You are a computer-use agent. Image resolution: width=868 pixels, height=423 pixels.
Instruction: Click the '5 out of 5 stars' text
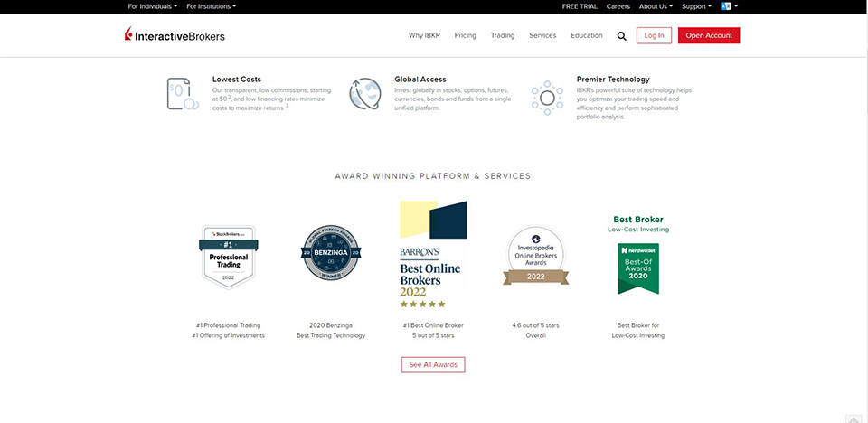(433, 335)
